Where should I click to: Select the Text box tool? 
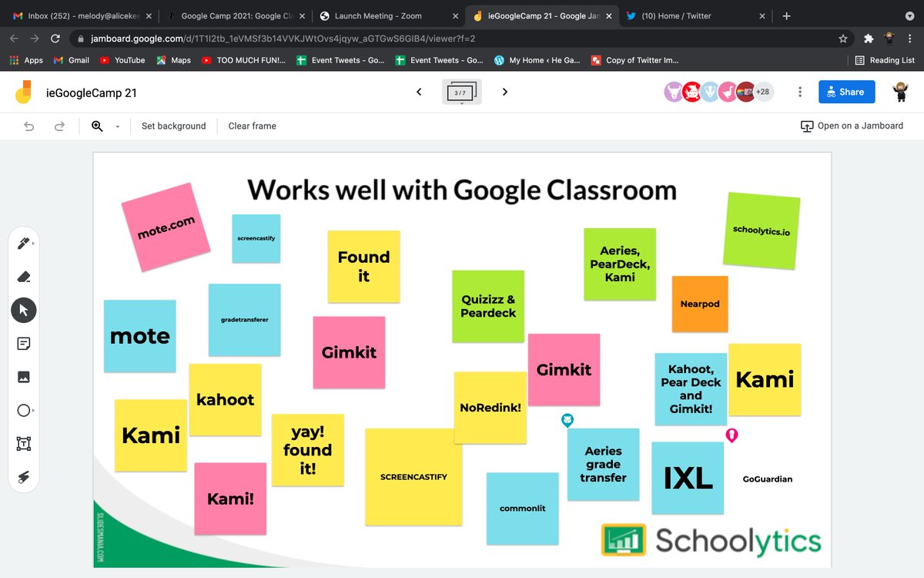click(24, 444)
